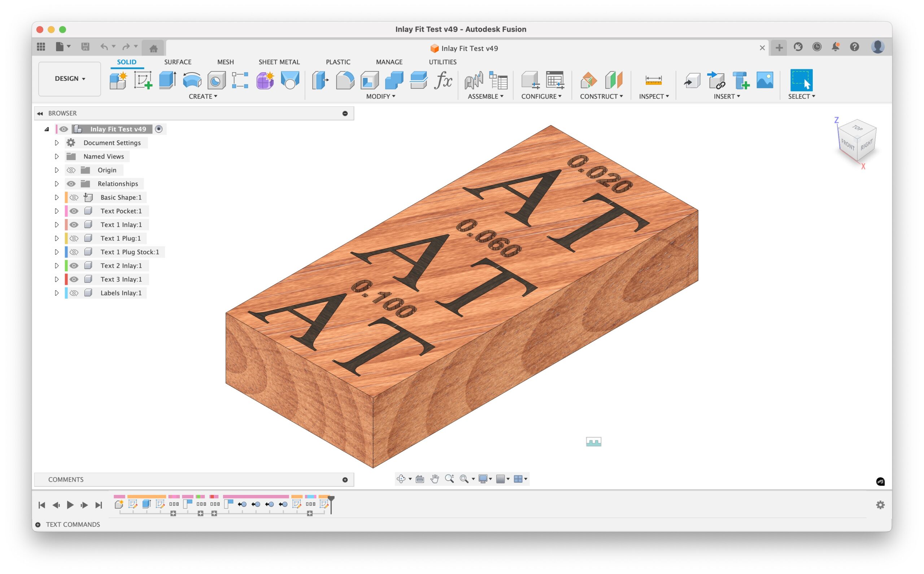Image resolution: width=924 pixels, height=574 pixels.
Task: Click the orange Basic Shape:1 color swatch
Action: point(66,197)
